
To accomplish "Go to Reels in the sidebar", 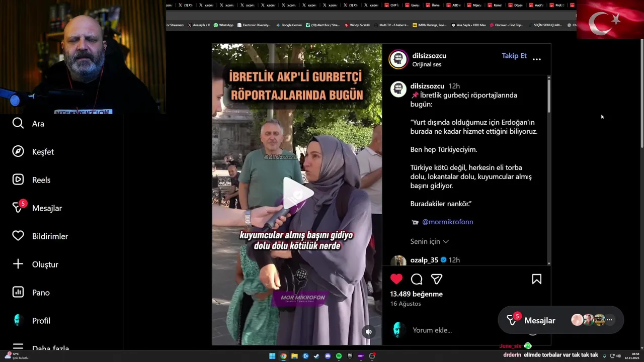I will (x=31, y=180).
